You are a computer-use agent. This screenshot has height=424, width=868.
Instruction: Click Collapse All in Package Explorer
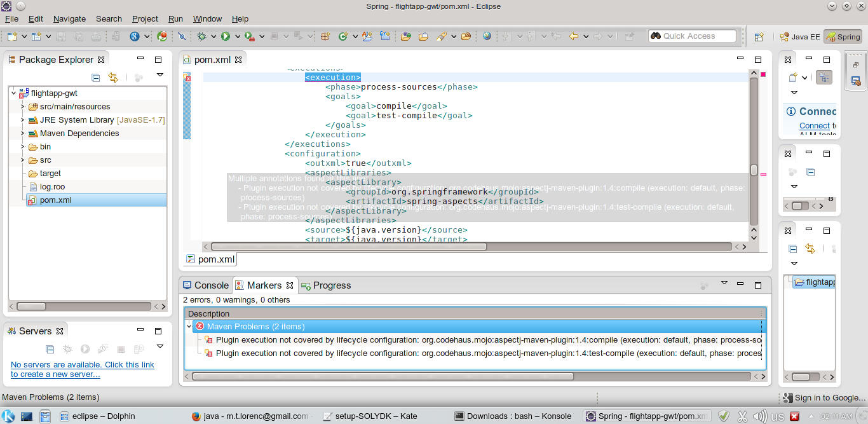pyautogui.click(x=96, y=78)
